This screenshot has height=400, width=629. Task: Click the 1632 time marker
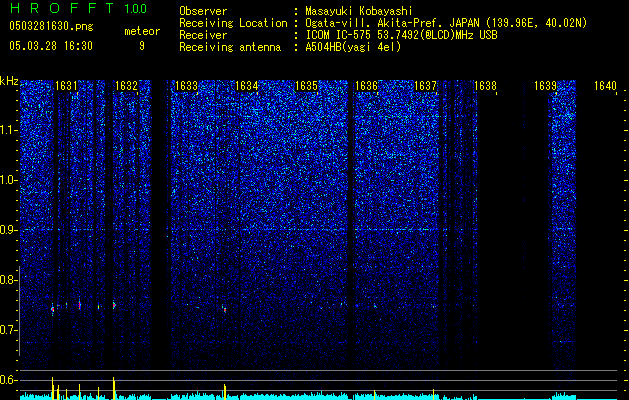point(126,86)
